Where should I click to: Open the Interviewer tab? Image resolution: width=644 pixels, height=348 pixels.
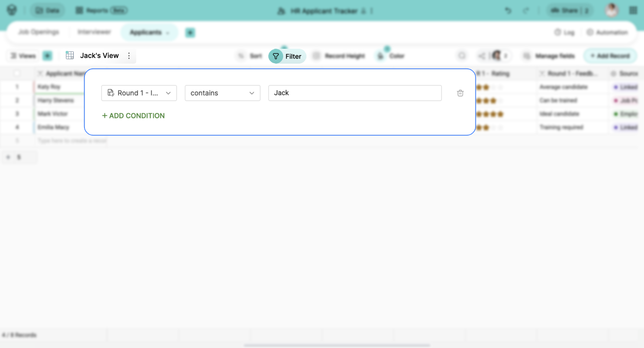click(94, 32)
